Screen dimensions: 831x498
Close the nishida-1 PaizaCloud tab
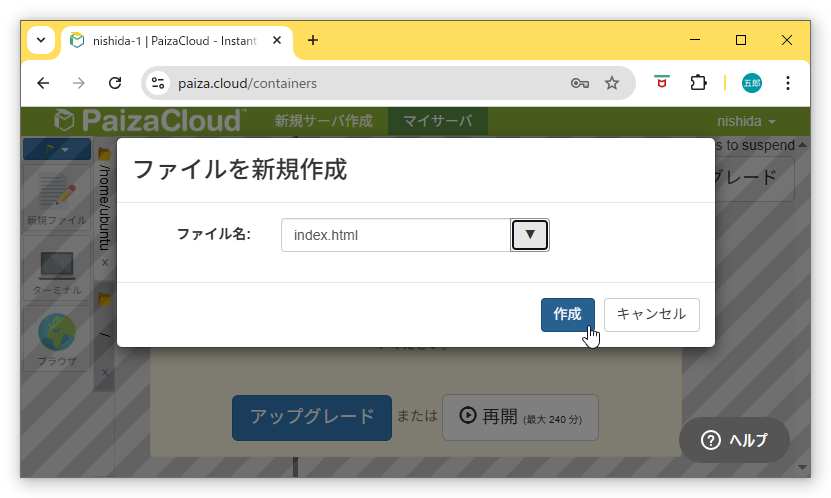point(277,41)
